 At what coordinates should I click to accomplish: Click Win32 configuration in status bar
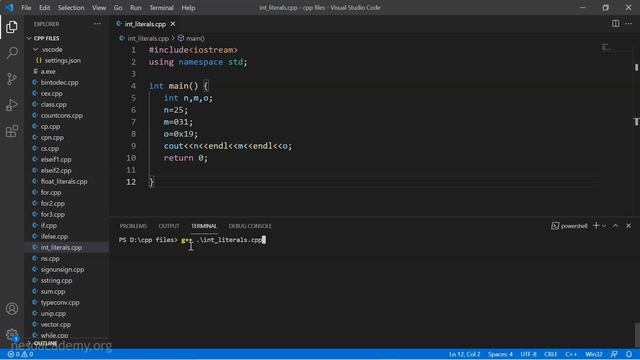click(x=594, y=354)
